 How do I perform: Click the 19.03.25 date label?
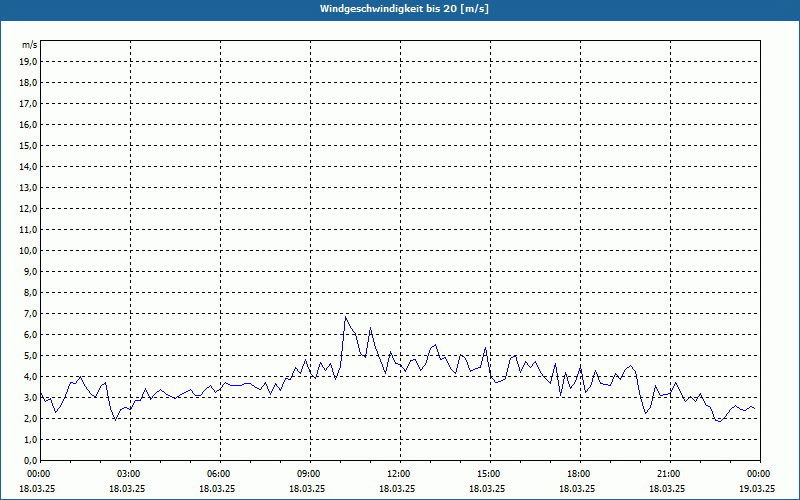pyautogui.click(x=757, y=489)
